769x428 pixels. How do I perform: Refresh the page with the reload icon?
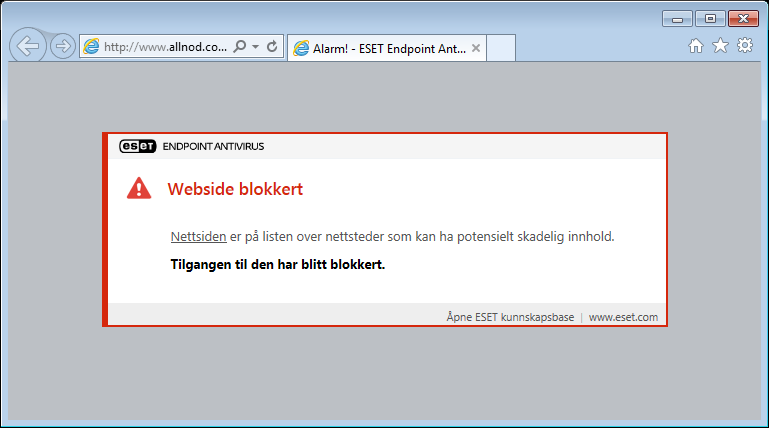[x=272, y=47]
